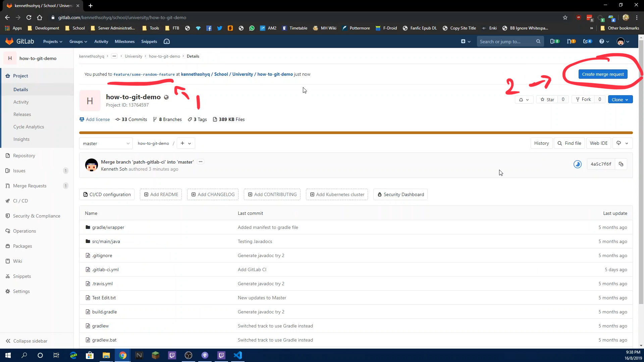View the pipeline status icon next to commit
This screenshot has width=644, height=362.
pos(578,164)
